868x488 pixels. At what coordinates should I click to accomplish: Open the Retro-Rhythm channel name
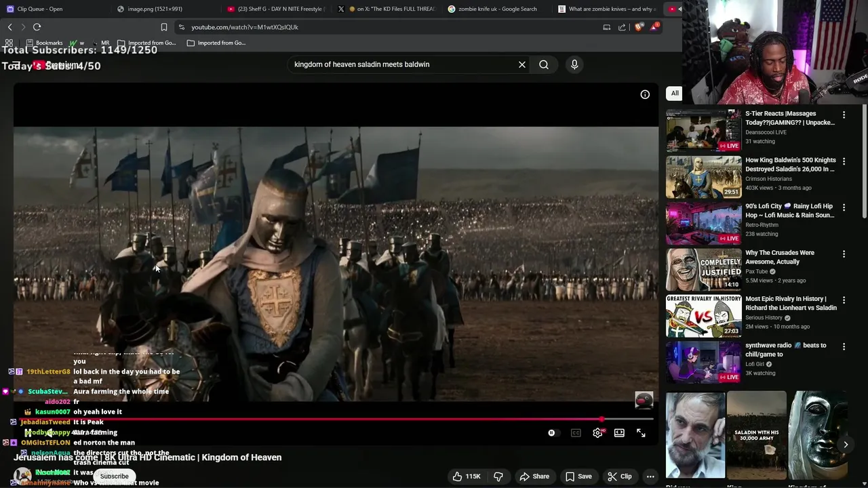pos(762,225)
